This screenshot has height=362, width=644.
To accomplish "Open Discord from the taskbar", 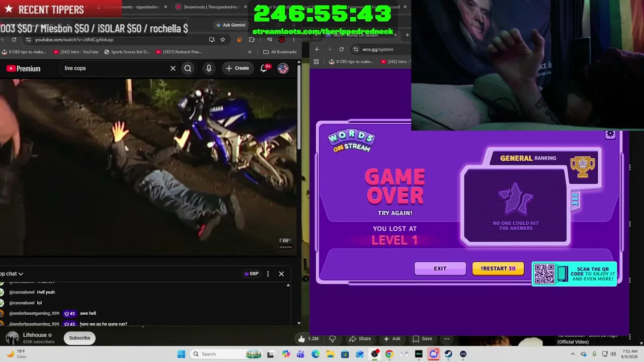I will pos(434,354).
